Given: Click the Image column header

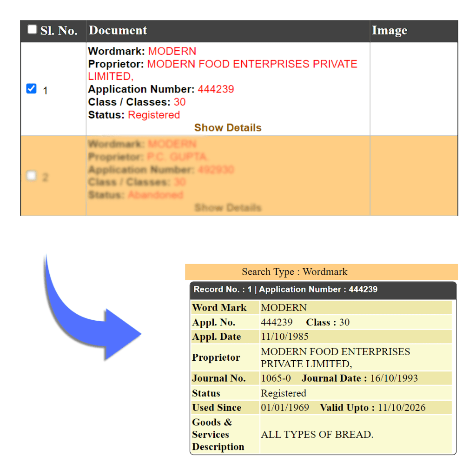Looking at the screenshot, I should coord(390,31).
